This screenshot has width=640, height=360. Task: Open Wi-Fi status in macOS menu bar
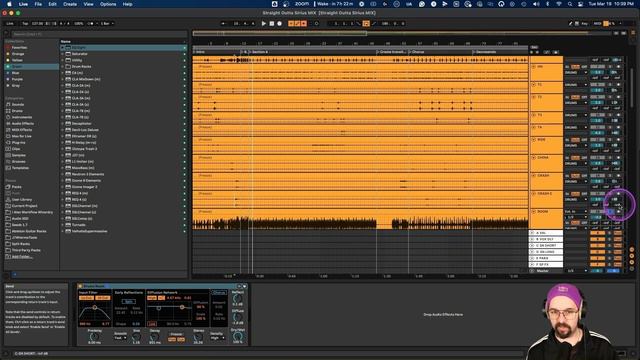[x=559, y=4]
